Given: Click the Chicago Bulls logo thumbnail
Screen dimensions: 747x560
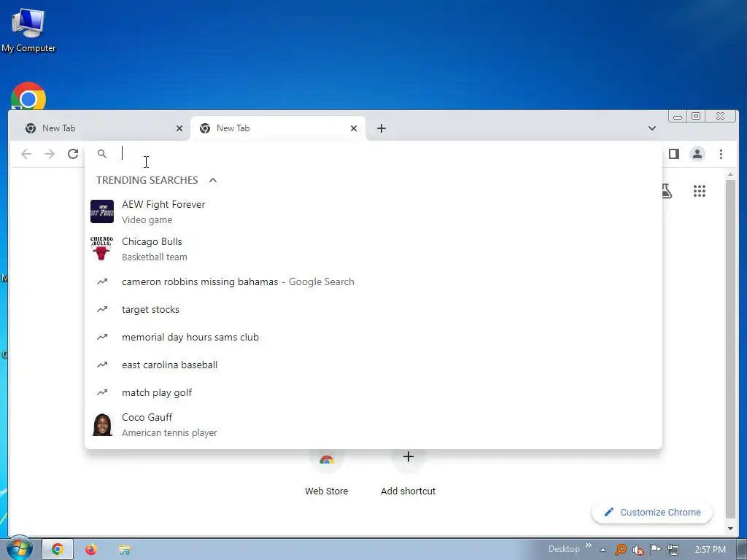Looking at the screenshot, I should pyautogui.click(x=102, y=249).
